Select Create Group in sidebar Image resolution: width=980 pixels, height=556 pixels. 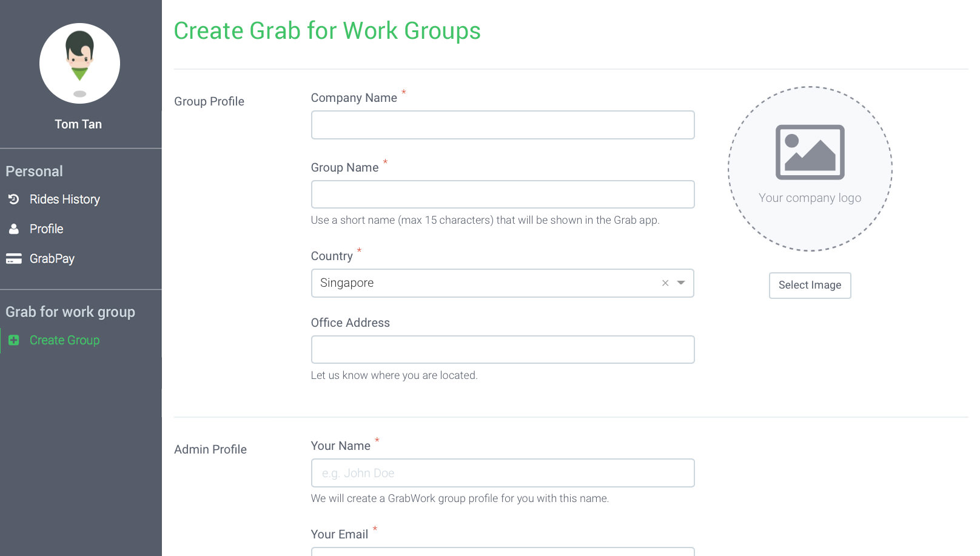point(64,341)
